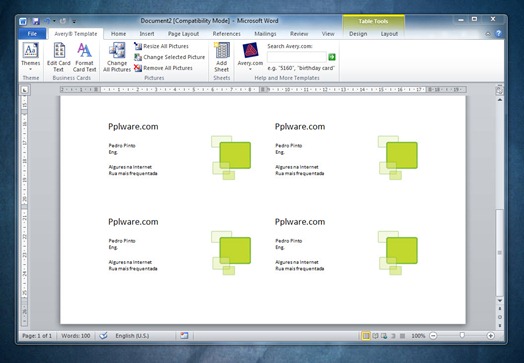Switch to Outline view
524x363 pixels.
pyautogui.click(x=393, y=336)
